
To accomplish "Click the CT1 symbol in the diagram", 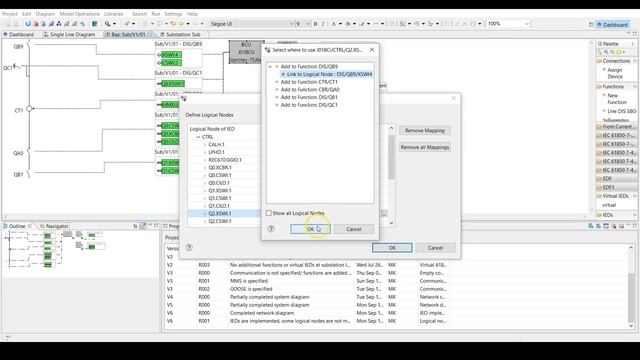I will coord(29,109).
